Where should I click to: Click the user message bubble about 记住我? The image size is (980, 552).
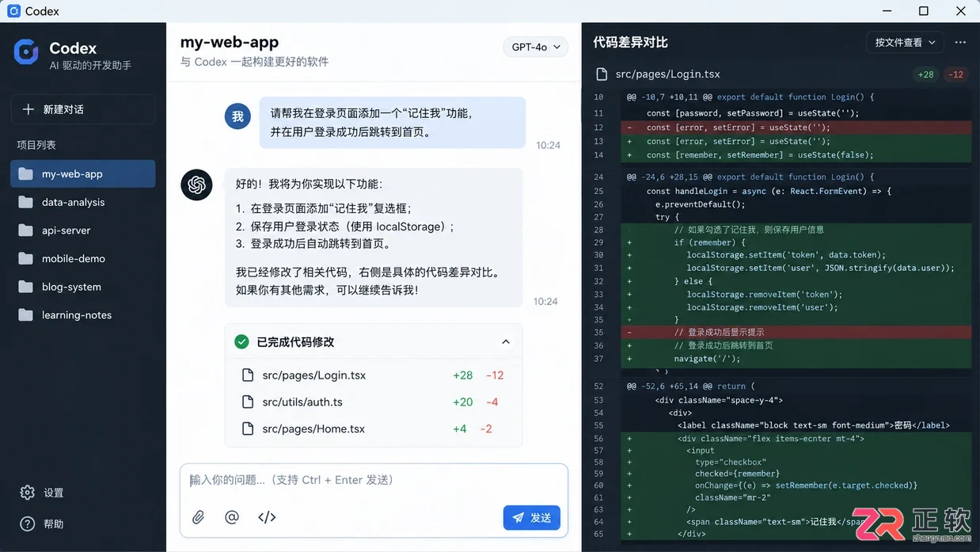[x=393, y=123]
